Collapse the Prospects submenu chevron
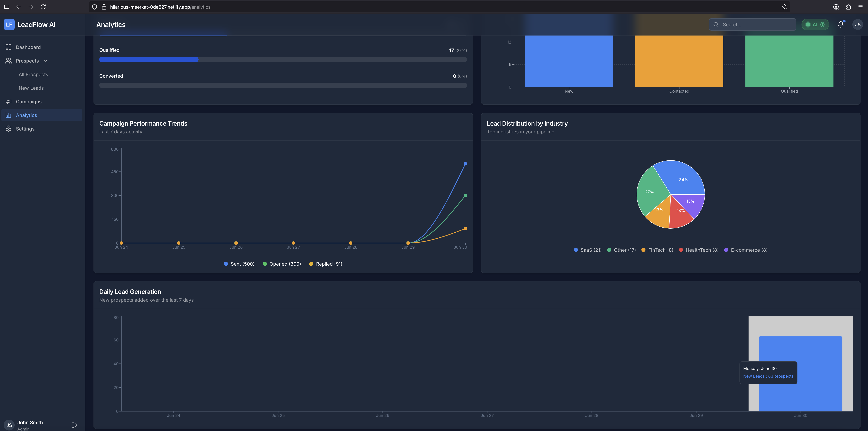The width and height of the screenshot is (868, 431). 46,61
